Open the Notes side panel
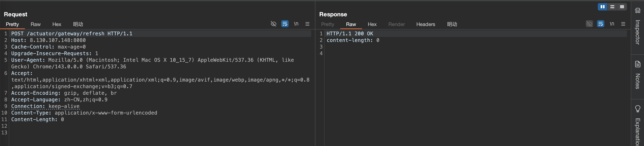Image resolution: width=644 pixels, height=146 pixels. [638, 75]
